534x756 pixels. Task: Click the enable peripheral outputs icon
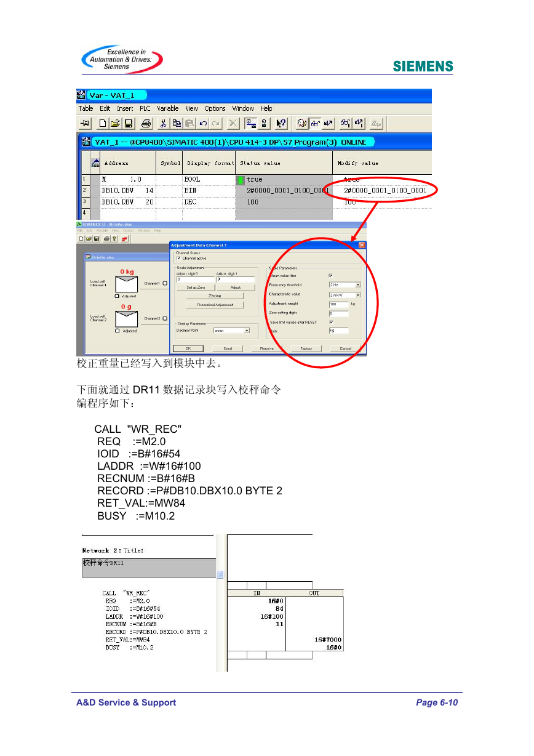[376, 123]
